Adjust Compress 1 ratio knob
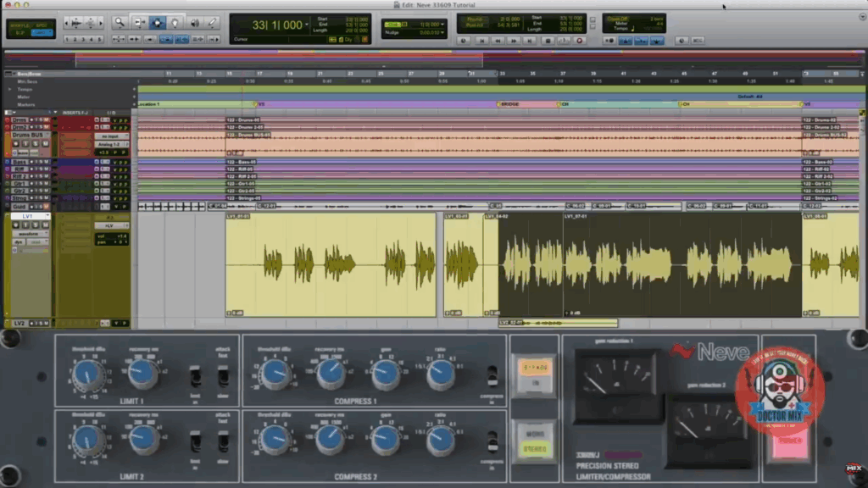 441,374
